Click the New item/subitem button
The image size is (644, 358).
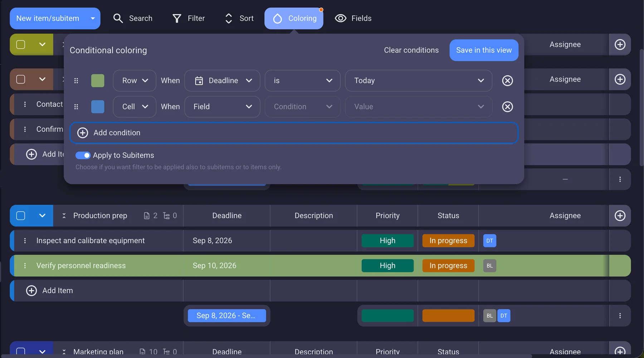pyautogui.click(x=55, y=18)
